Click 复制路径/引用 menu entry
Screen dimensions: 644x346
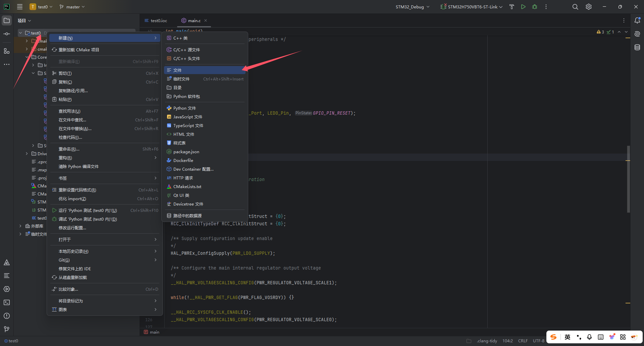coord(105,91)
